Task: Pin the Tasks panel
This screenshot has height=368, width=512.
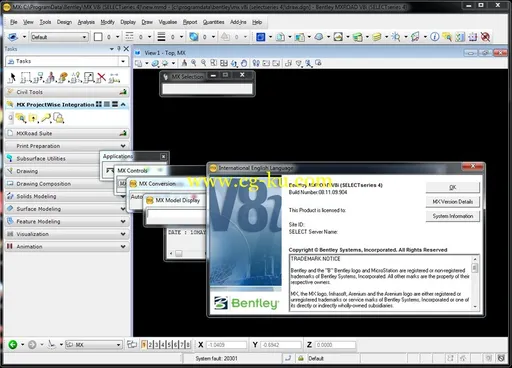Action: point(119,49)
